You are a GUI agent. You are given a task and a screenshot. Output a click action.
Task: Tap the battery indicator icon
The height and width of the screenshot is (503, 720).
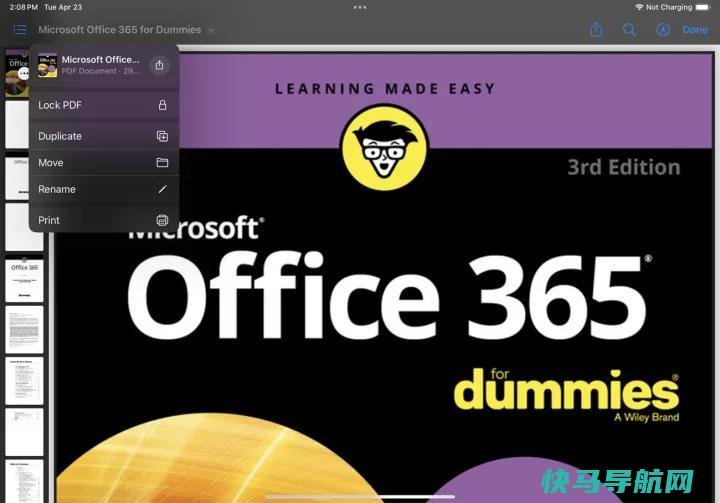click(703, 7)
